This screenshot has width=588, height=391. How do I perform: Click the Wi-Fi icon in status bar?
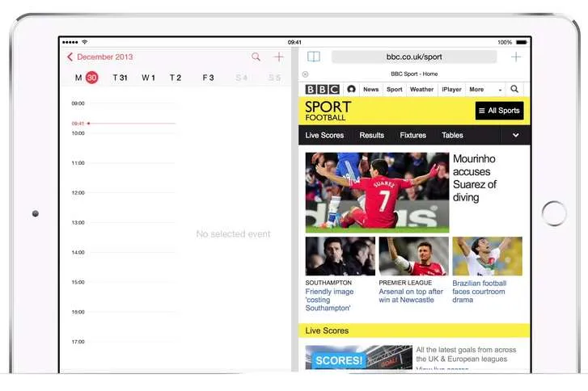[85, 42]
